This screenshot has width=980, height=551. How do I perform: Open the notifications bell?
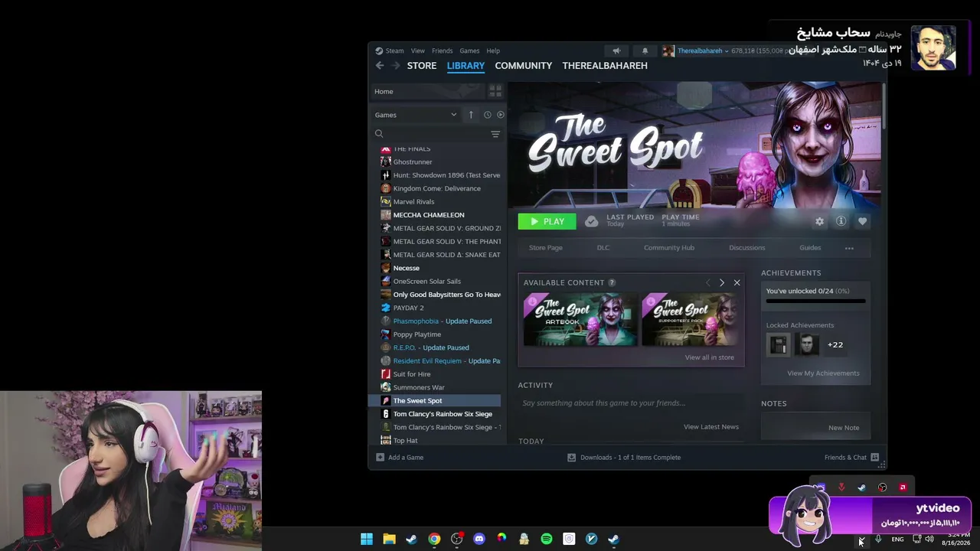click(645, 51)
